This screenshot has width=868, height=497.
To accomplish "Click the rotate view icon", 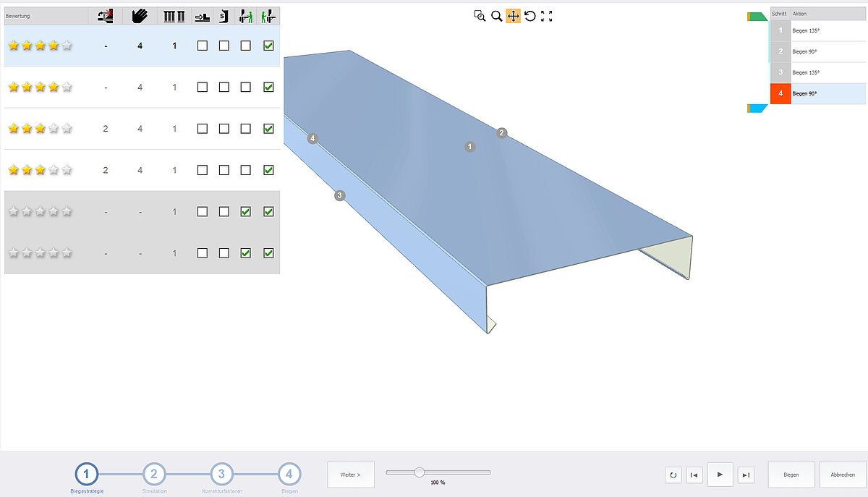I will tap(530, 16).
